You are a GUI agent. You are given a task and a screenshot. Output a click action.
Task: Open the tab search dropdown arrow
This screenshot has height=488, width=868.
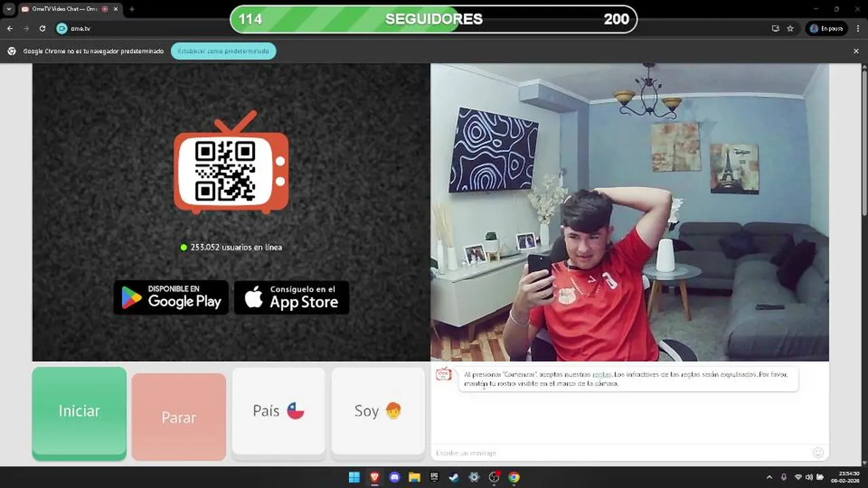(8, 9)
